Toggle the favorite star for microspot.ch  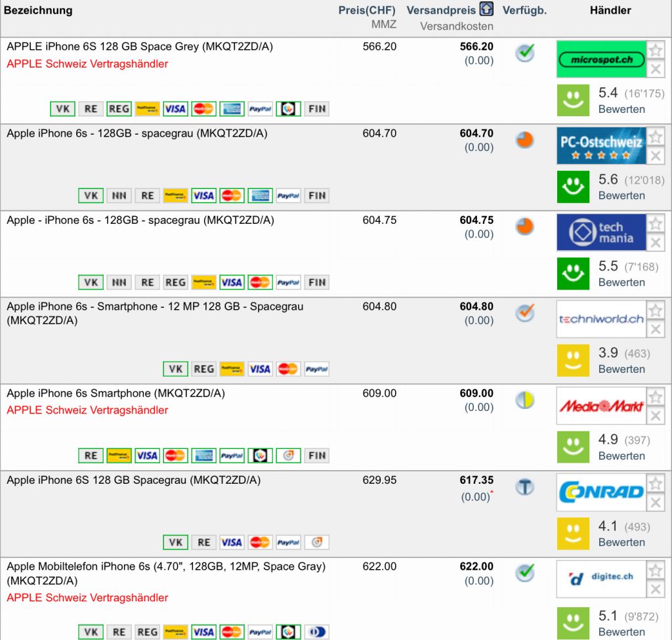click(656, 51)
